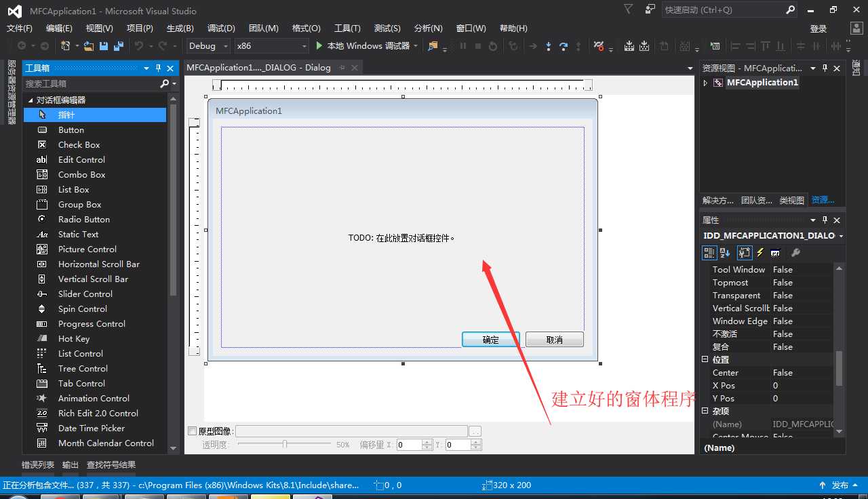Click the 登录 sign-in link
This screenshot has width=868, height=499.
pyautogui.click(x=818, y=28)
